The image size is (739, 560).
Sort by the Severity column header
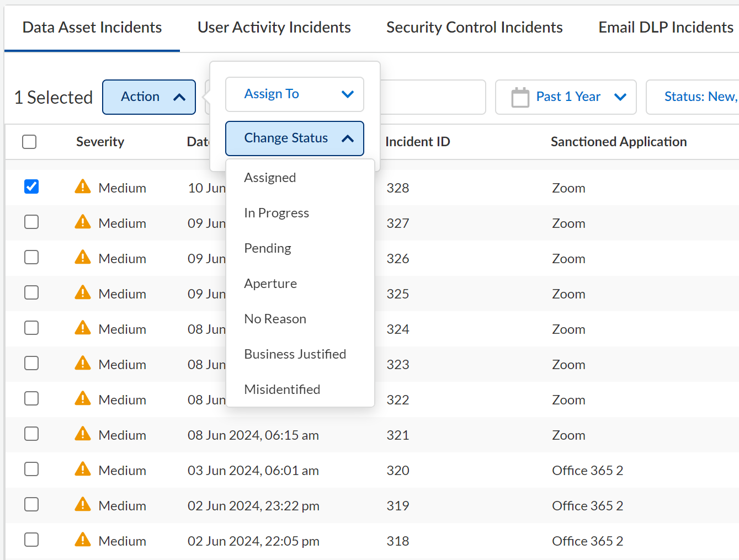point(100,142)
